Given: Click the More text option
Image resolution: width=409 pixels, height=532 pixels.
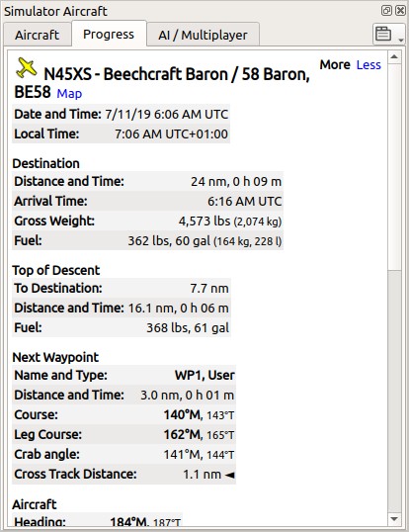Looking at the screenshot, I should click(335, 65).
